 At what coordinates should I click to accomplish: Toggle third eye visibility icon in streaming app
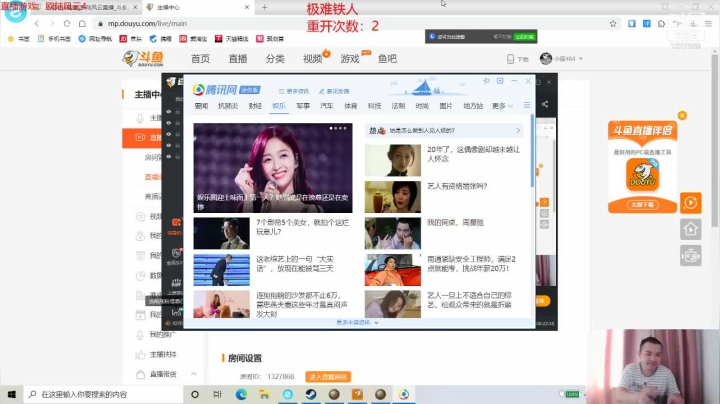pyautogui.click(x=169, y=134)
